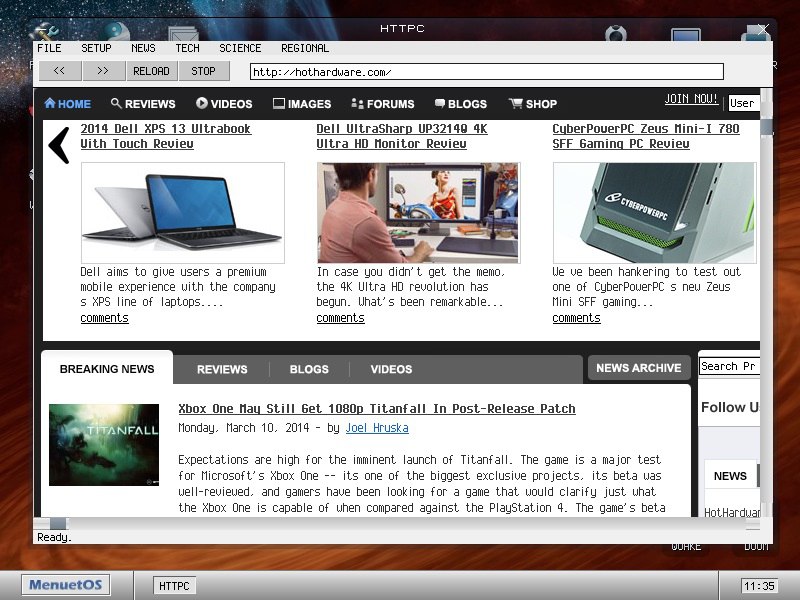
Task: Click the RELOAD button
Action: coord(152,71)
